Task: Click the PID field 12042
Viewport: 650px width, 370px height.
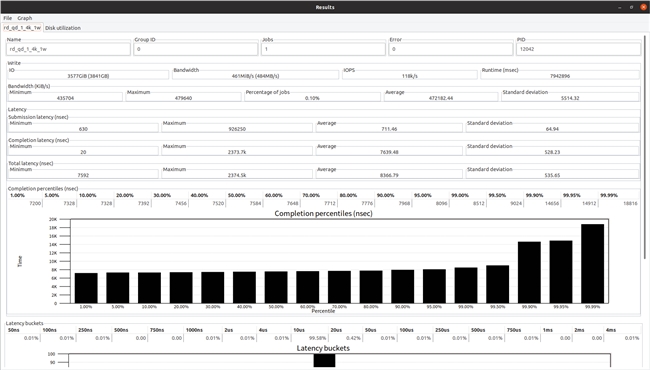Action: (578, 49)
